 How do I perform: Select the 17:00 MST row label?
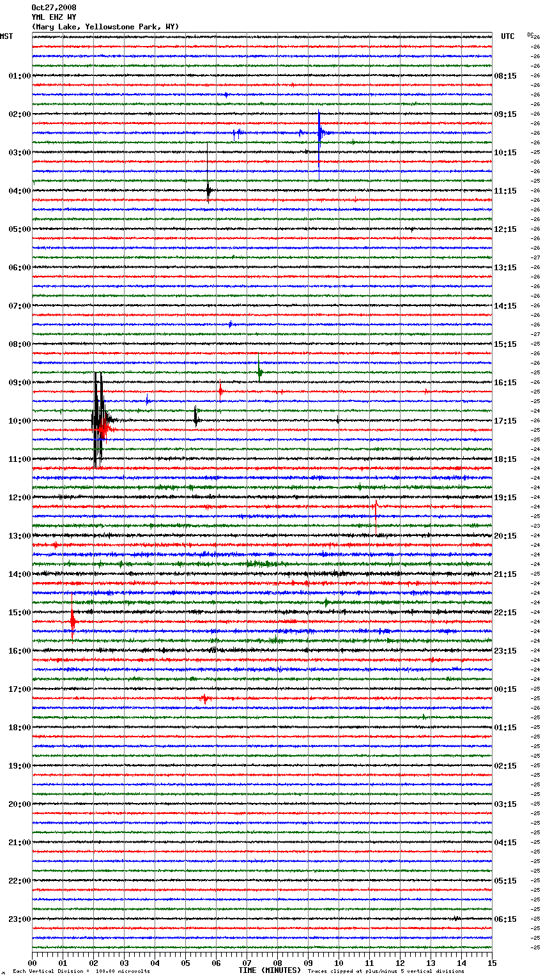20,689
